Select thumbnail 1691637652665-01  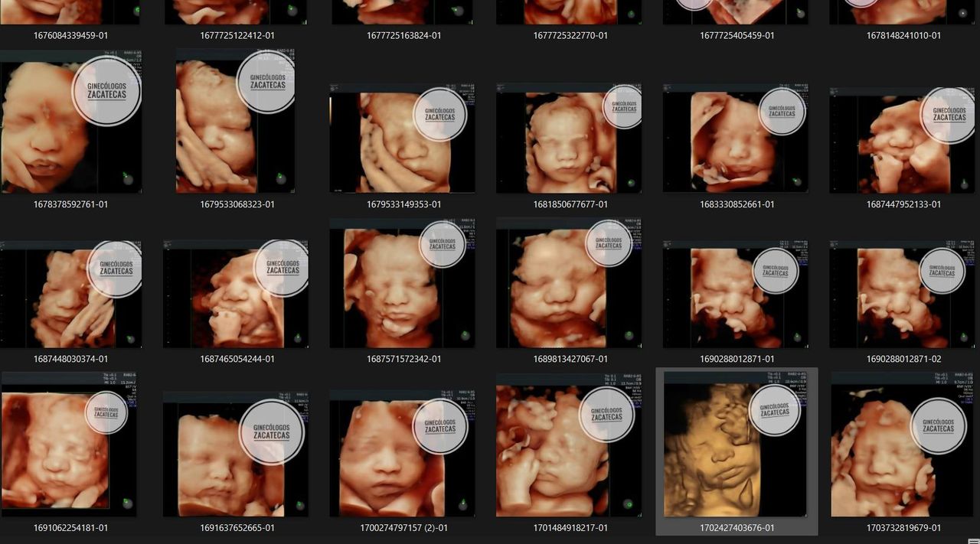coord(235,454)
